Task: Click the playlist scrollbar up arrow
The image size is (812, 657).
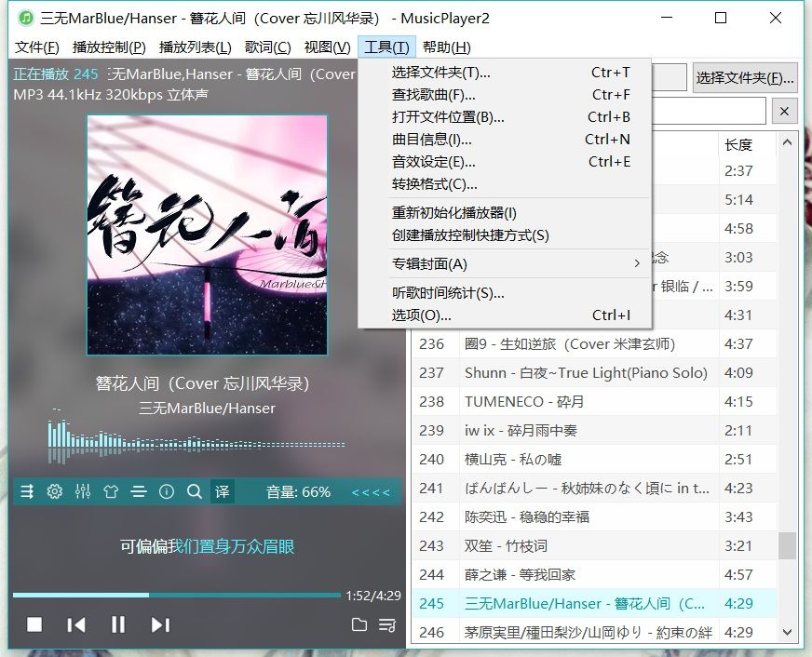Action: (787, 142)
